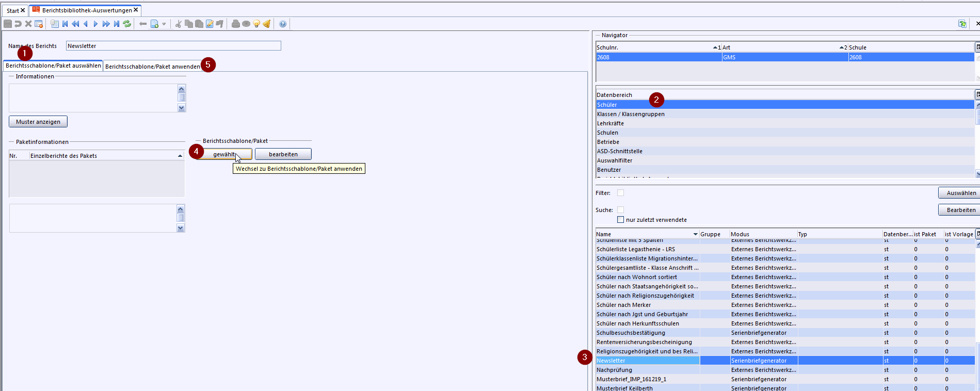This screenshot has height=391, width=980.
Task: Click the remove-record table icon
Action: [x=39, y=24]
